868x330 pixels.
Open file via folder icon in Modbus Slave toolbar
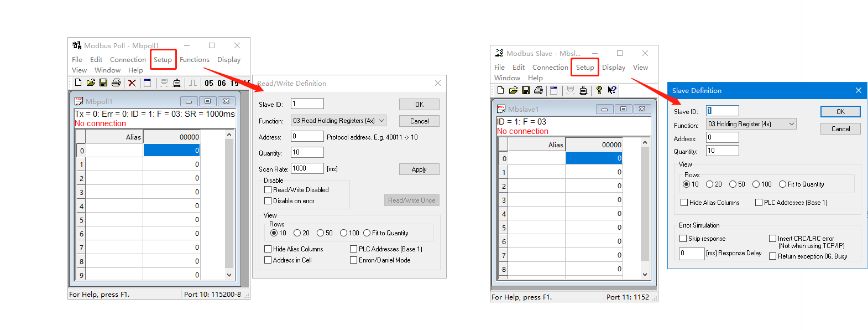coord(513,91)
